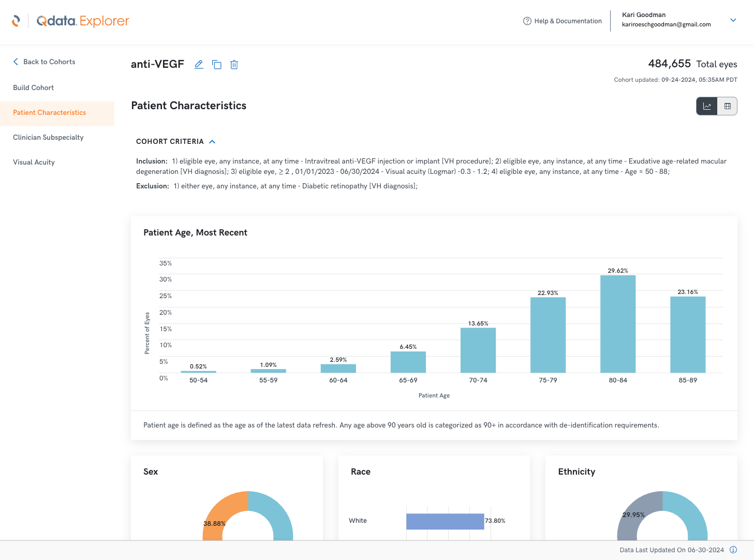Go to Visual Acuity section
Screen dimensions: 754x560
tap(34, 162)
